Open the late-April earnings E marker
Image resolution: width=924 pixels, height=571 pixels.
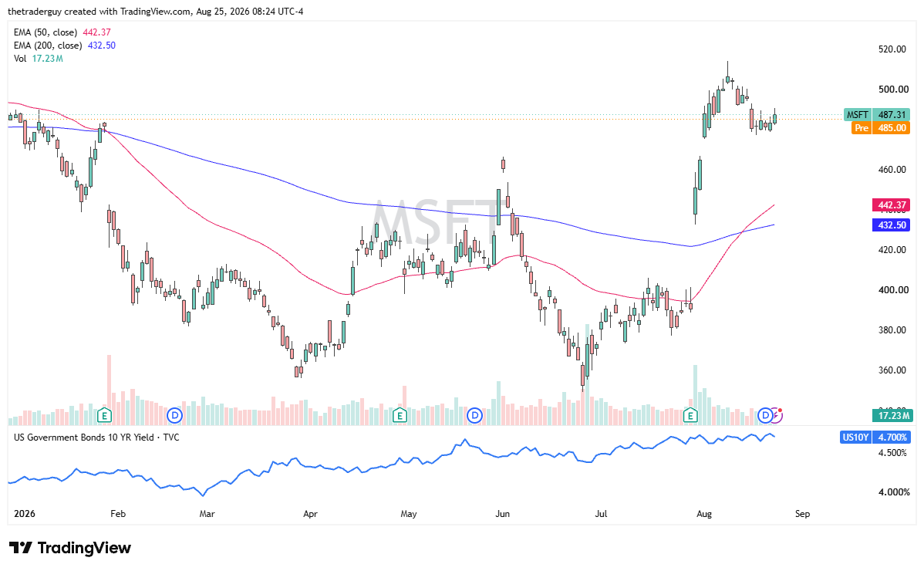click(x=400, y=415)
